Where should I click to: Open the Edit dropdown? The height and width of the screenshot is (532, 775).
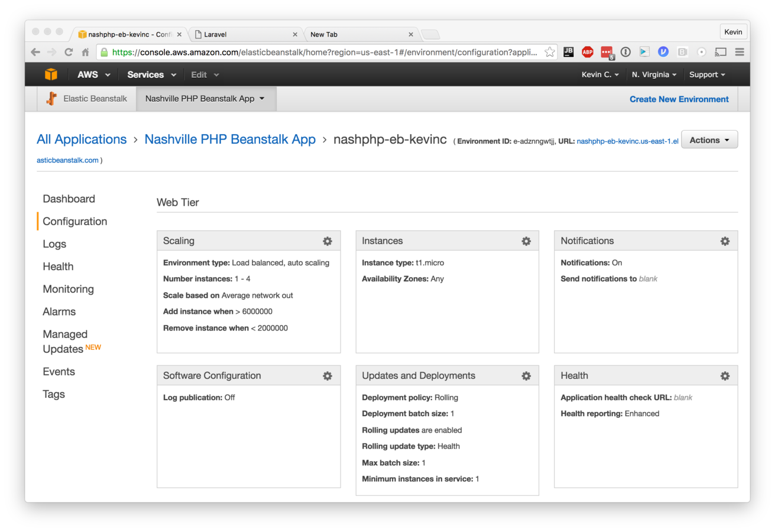(x=205, y=74)
